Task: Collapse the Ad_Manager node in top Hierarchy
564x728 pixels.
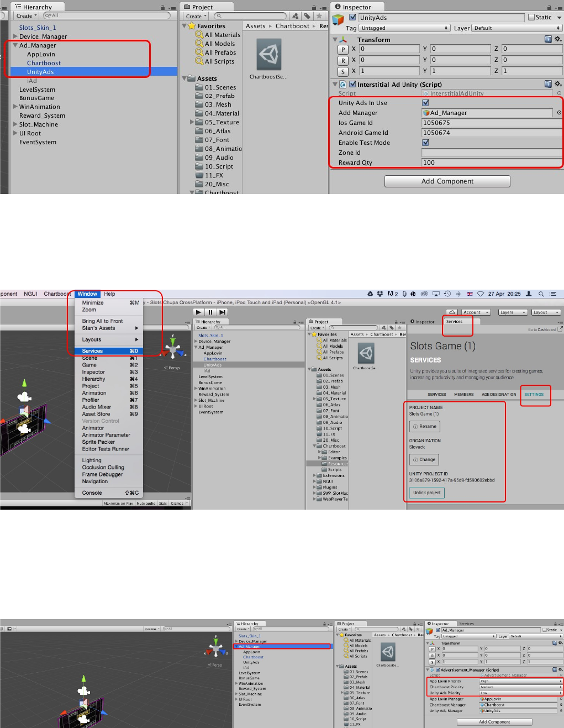Action: pyautogui.click(x=15, y=45)
